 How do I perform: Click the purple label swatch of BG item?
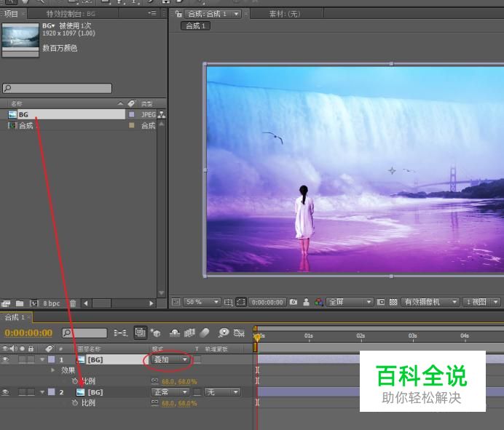131,115
